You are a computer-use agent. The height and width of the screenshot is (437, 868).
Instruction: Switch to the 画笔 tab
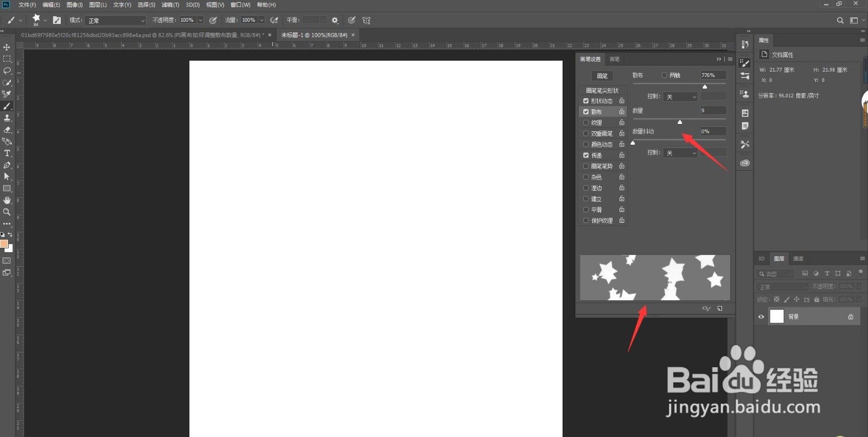615,59
